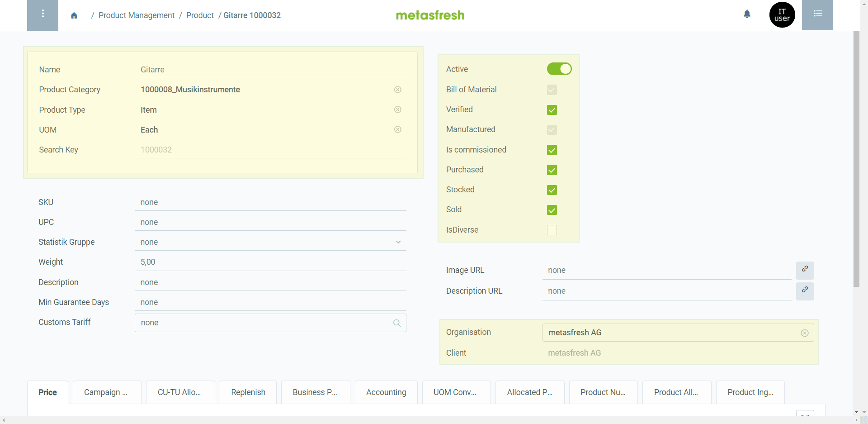Image resolution: width=868 pixels, height=424 pixels.
Task: Open the Product Ing... tab
Action: [750, 392]
